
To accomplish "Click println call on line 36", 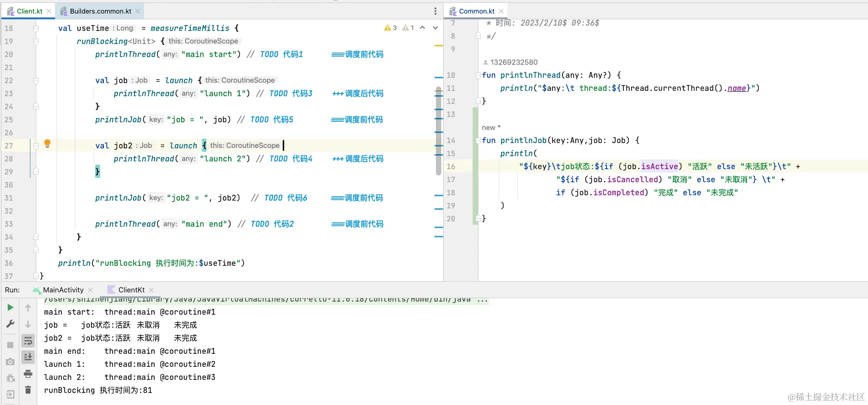I will coord(74,263).
